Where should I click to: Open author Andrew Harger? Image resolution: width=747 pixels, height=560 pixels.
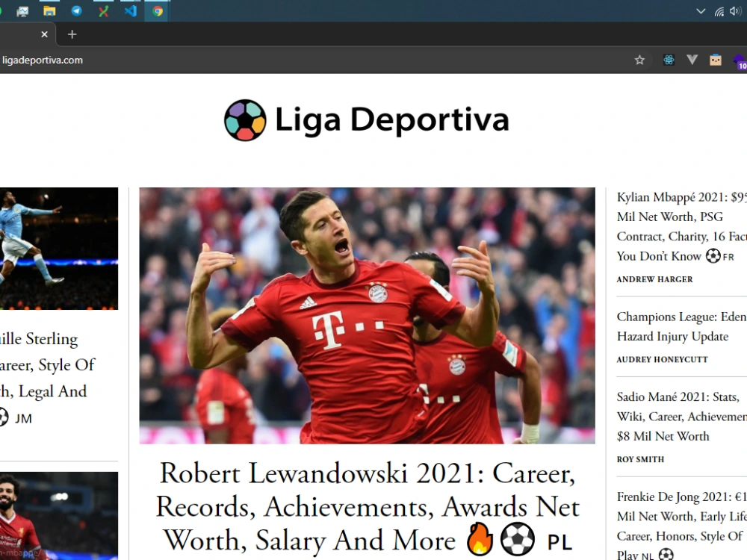point(654,279)
